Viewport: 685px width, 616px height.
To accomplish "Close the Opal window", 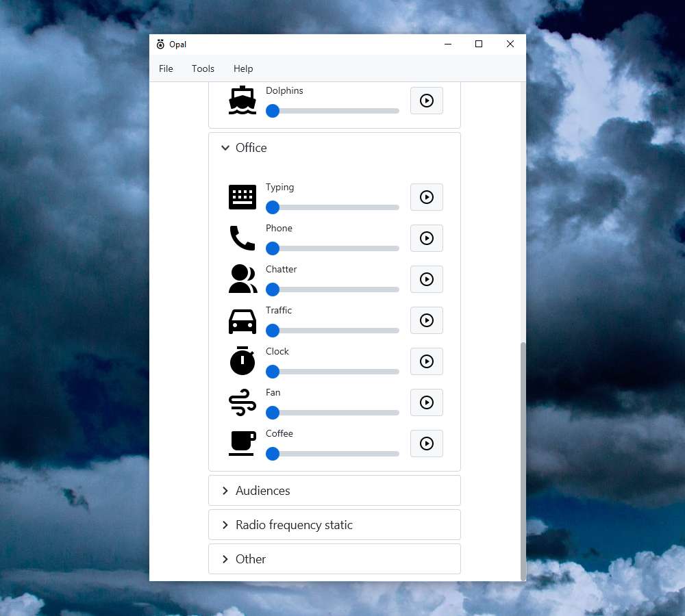I will (x=510, y=44).
